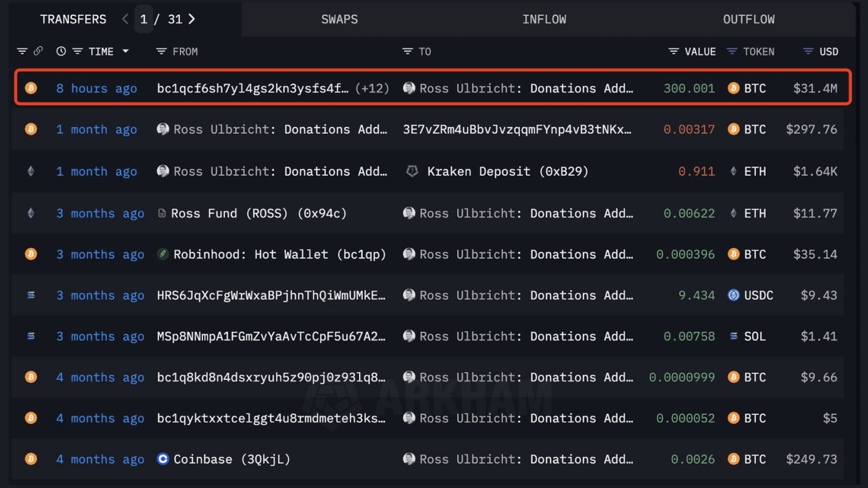Open the USD column filter
Viewport: 868px width, 488px height.
[x=808, y=51]
